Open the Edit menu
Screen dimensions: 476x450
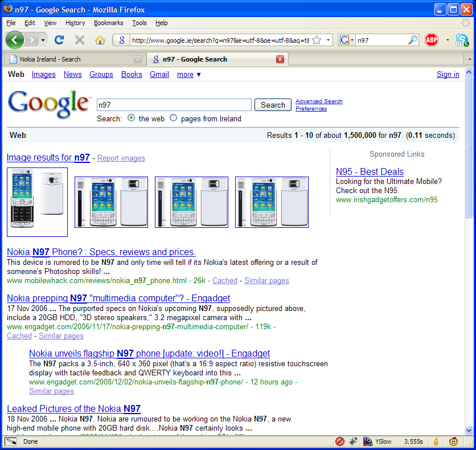pos(30,23)
